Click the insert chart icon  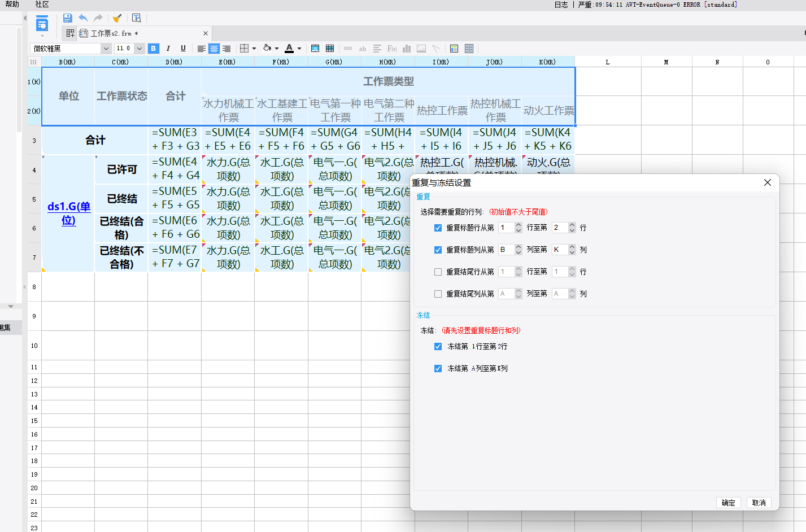click(407, 49)
